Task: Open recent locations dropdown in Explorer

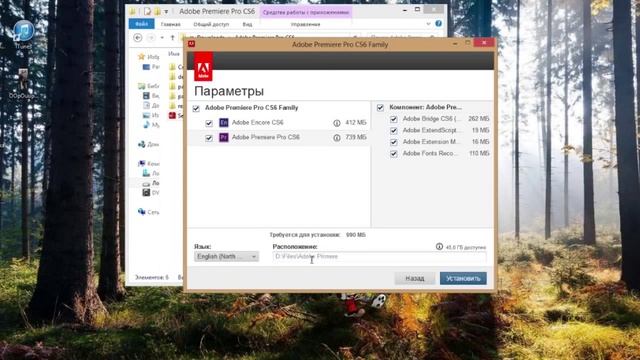Action: pyautogui.click(x=162, y=38)
